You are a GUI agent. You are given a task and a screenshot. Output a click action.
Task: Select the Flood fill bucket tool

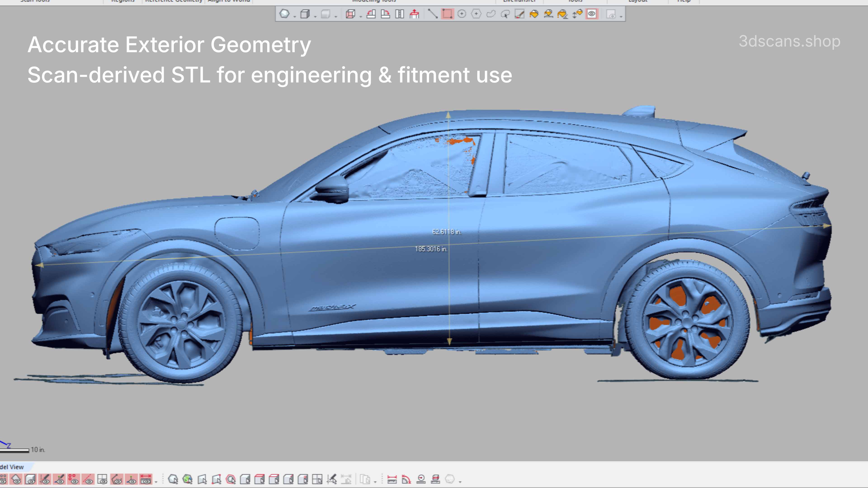pos(534,14)
